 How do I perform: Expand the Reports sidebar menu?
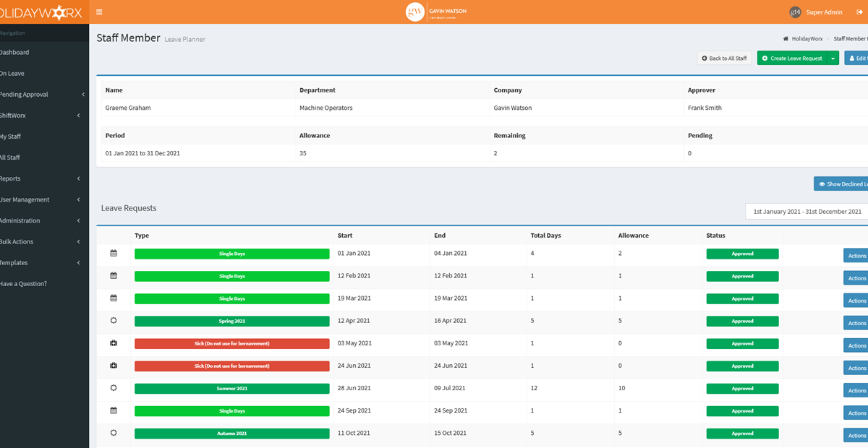44,178
